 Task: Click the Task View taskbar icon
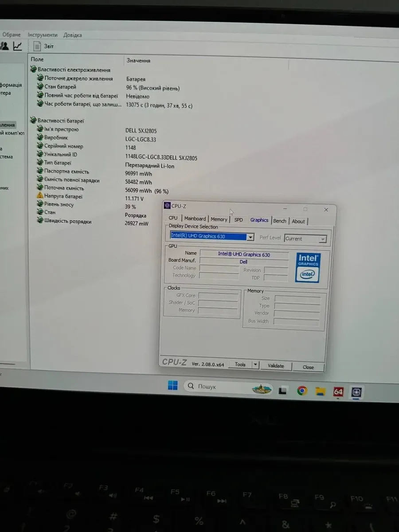click(x=282, y=390)
